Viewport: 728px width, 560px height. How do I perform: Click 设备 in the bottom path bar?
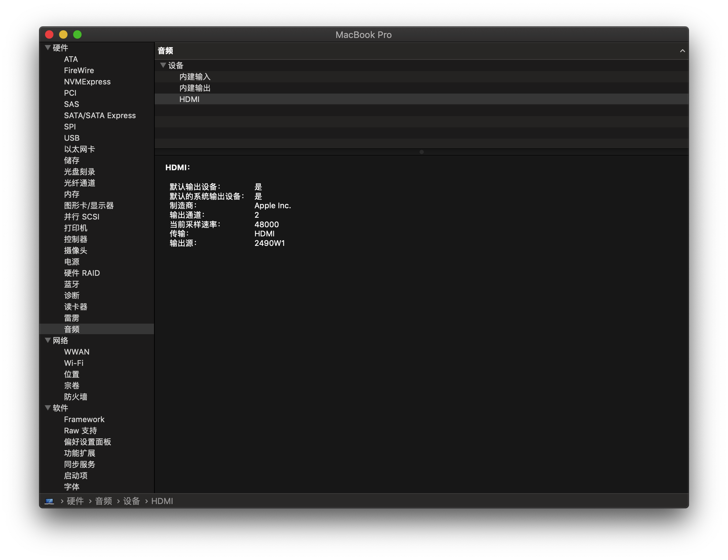click(x=132, y=501)
